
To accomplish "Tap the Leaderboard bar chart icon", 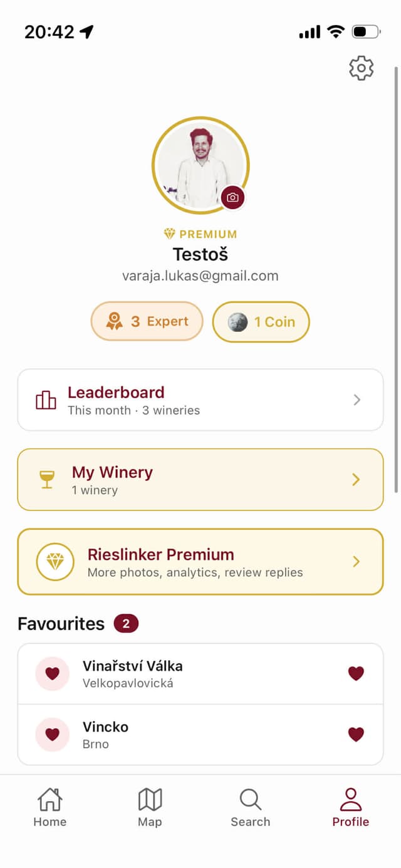I will tap(46, 400).
